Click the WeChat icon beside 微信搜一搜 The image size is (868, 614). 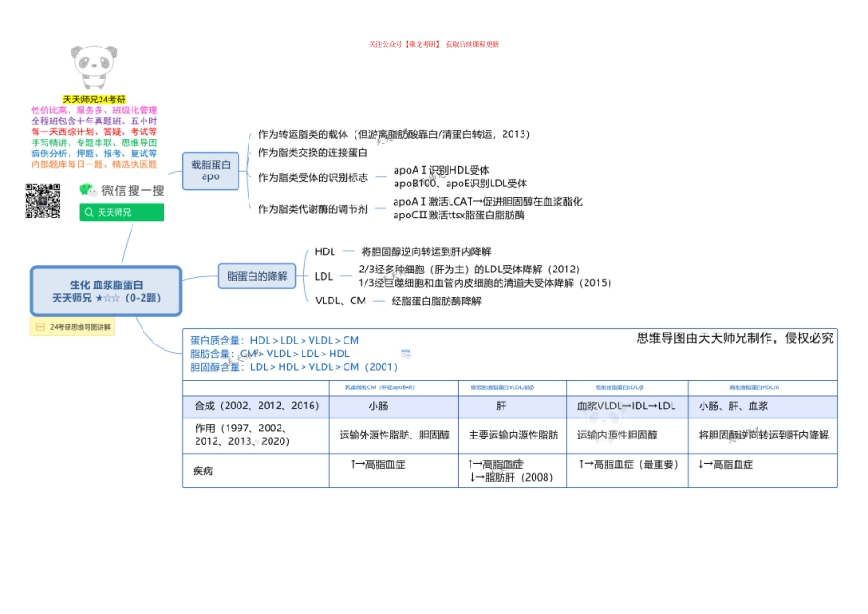(87, 190)
